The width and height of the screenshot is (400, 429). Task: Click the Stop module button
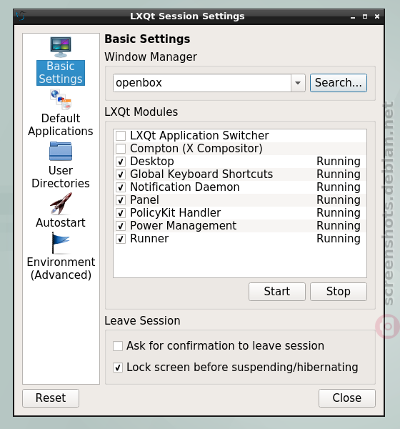pyautogui.click(x=338, y=291)
